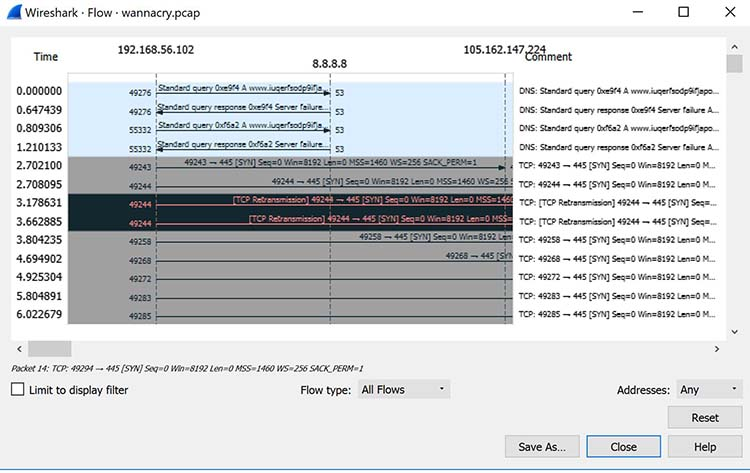750x473 pixels.
Task: Click TCP comment 49258 → 445 SYN
Action: tap(618, 240)
